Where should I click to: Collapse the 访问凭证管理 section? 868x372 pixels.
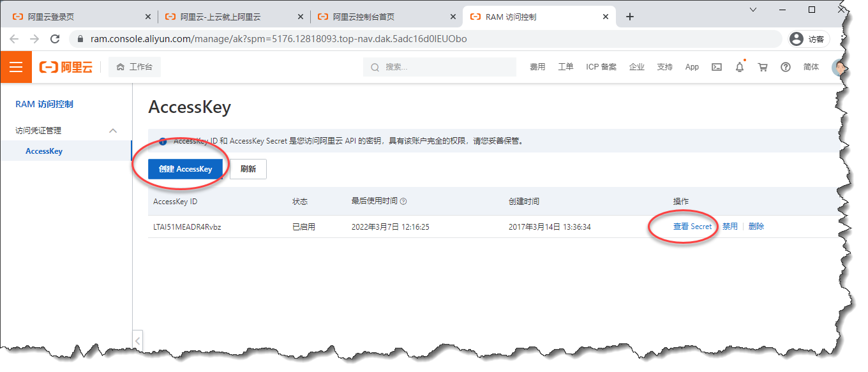(x=113, y=130)
